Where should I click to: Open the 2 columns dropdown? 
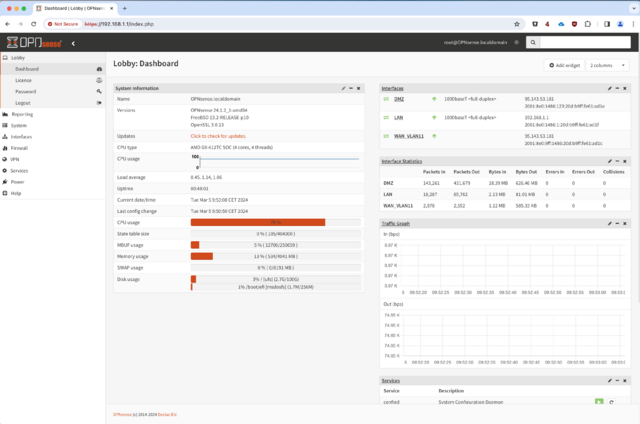point(607,65)
